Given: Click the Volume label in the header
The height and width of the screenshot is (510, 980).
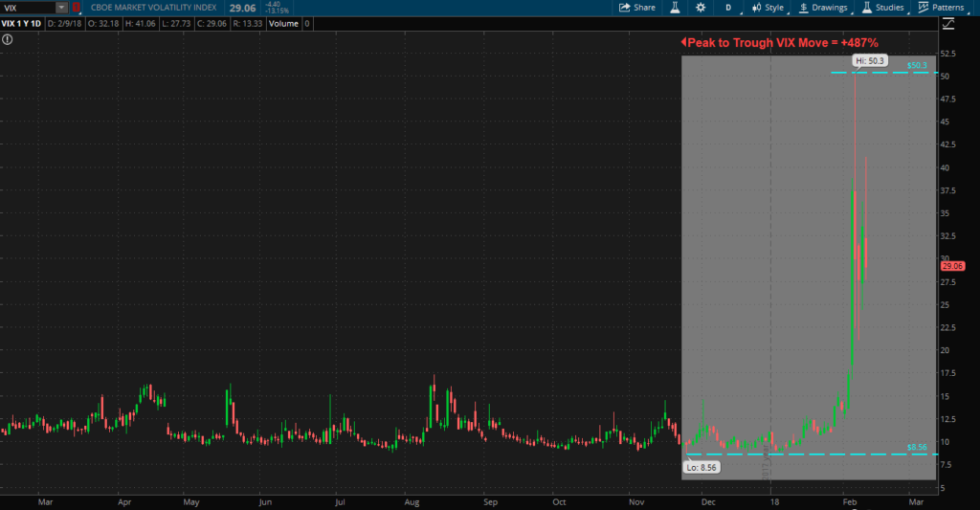Looking at the screenshot, I should (x=283, y=24).
